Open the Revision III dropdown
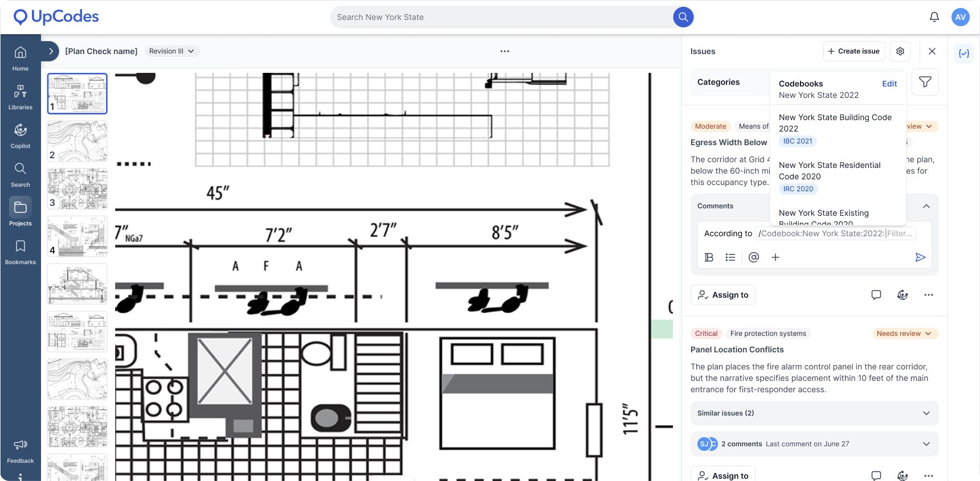The width and height of the screenshot is (980, 481). tap(171, 51)
